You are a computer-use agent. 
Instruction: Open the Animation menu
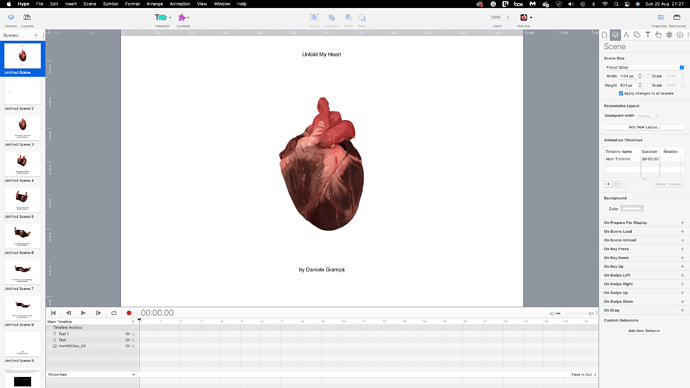click(x=180, y=4)
